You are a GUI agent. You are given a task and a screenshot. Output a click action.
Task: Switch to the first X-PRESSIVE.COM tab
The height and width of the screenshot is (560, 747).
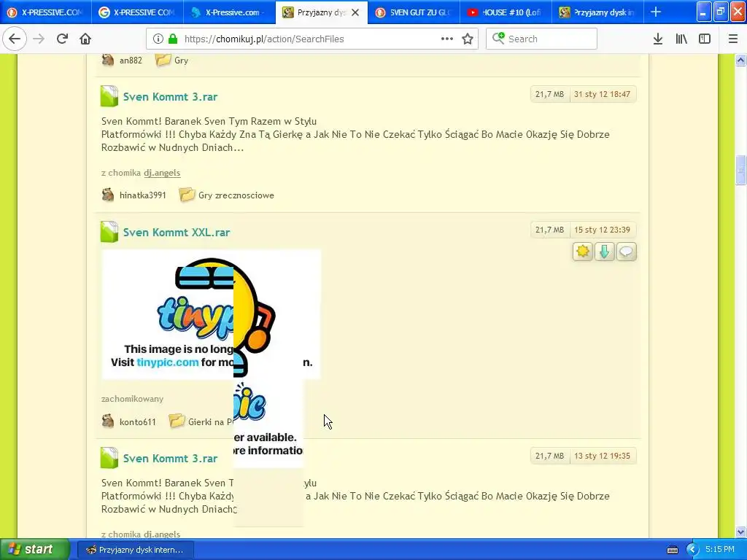click(x=46, y=12)
